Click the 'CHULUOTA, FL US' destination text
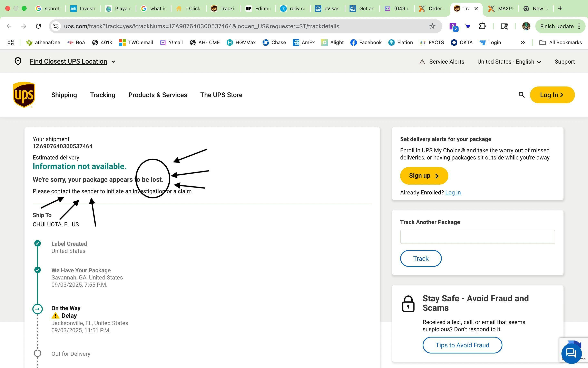Image resolution: width=588 pixels, height=368 pixels. pos(56,224)
